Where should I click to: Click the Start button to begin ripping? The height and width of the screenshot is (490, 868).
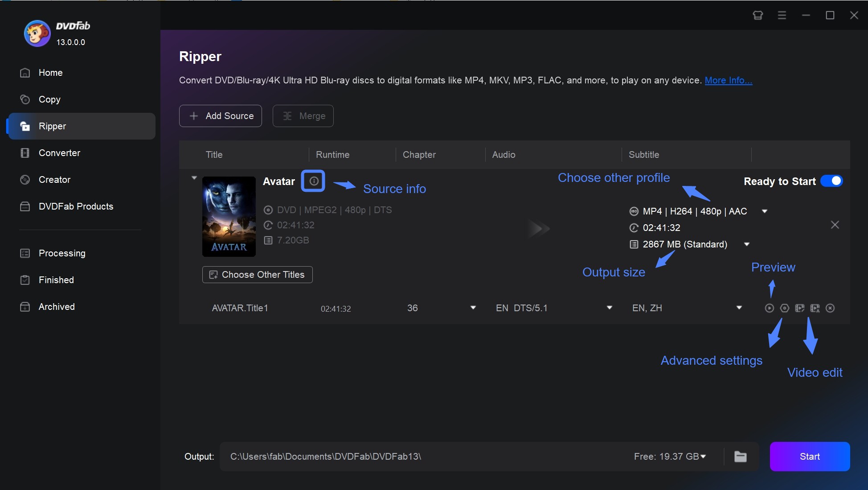pyautogui.click(x=810, y=457)
